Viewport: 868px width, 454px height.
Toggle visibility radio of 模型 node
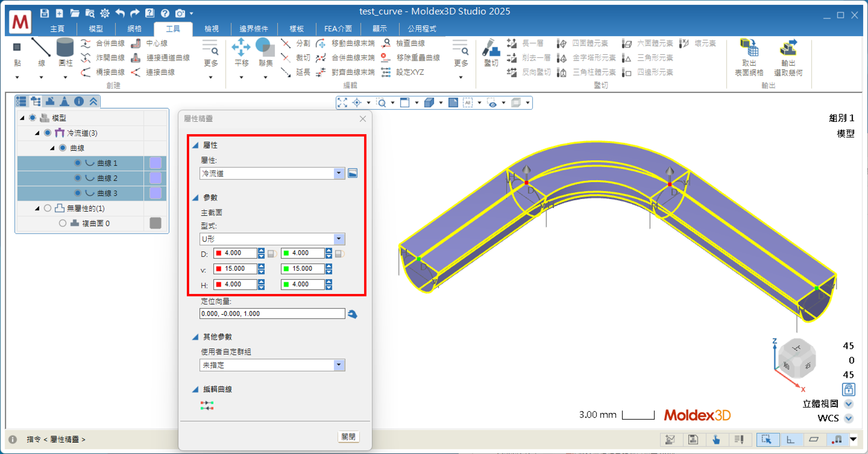32,118
